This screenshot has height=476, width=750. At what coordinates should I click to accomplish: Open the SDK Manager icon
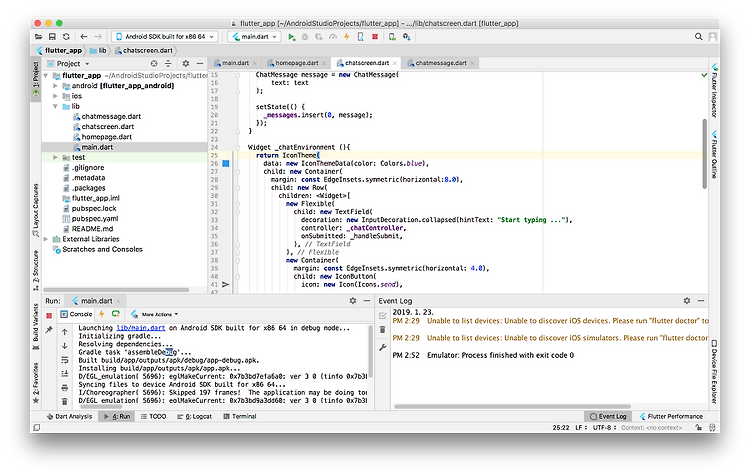(x=406, y=37)
